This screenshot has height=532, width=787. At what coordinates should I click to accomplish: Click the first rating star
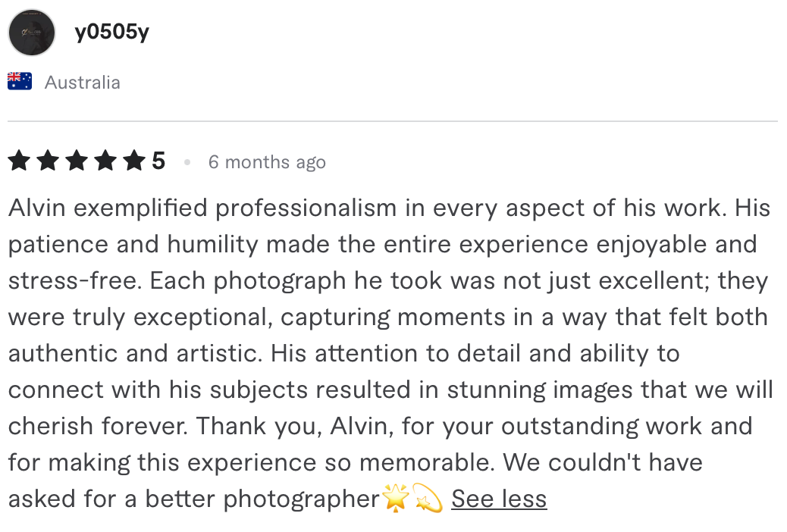coord(19,161)
